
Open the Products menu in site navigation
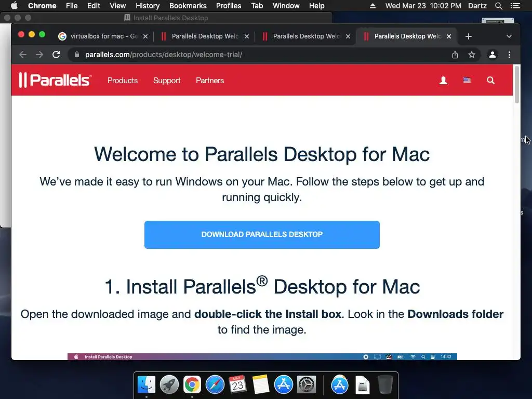pos(123,81)
